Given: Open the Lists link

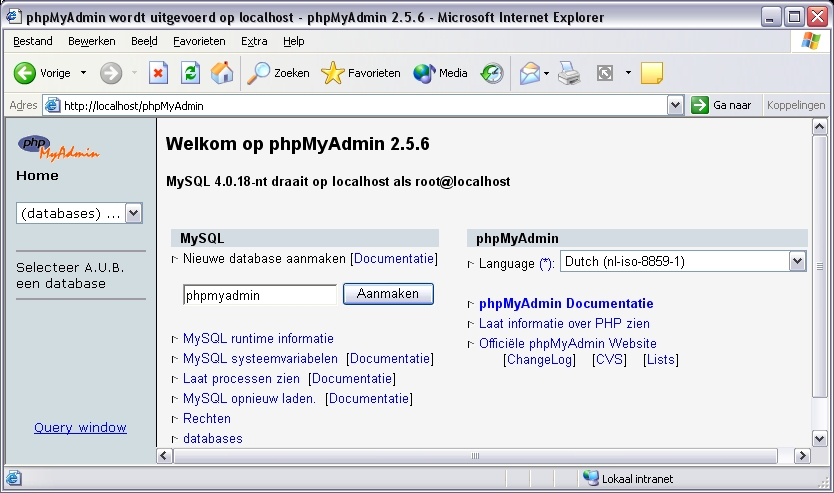Looking at the screenshot, I should pos(661,360).
